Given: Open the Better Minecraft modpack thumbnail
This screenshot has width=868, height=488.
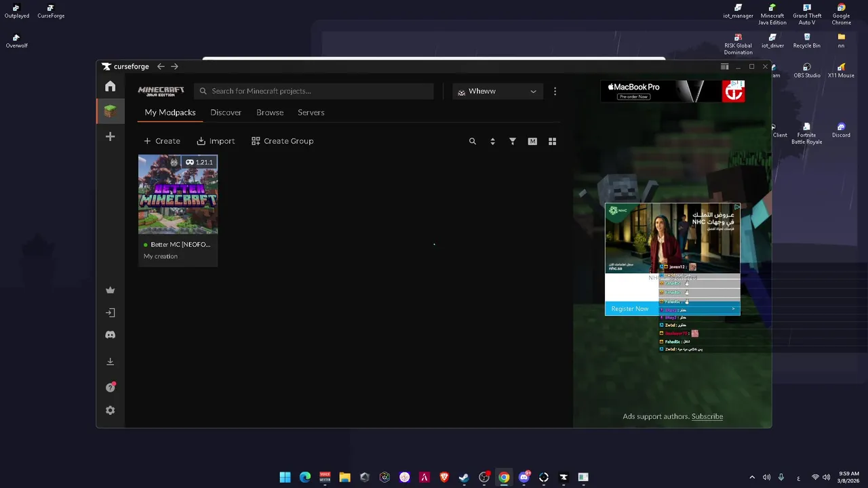Looking at the screenshot, I should pyautogui.click(x=178, y=195).
